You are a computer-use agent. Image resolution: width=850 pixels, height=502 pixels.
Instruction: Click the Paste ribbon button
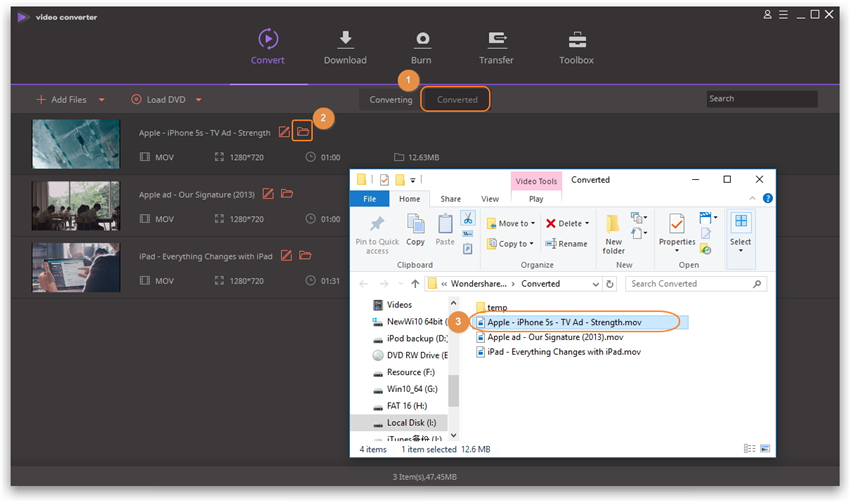point(445,230)
